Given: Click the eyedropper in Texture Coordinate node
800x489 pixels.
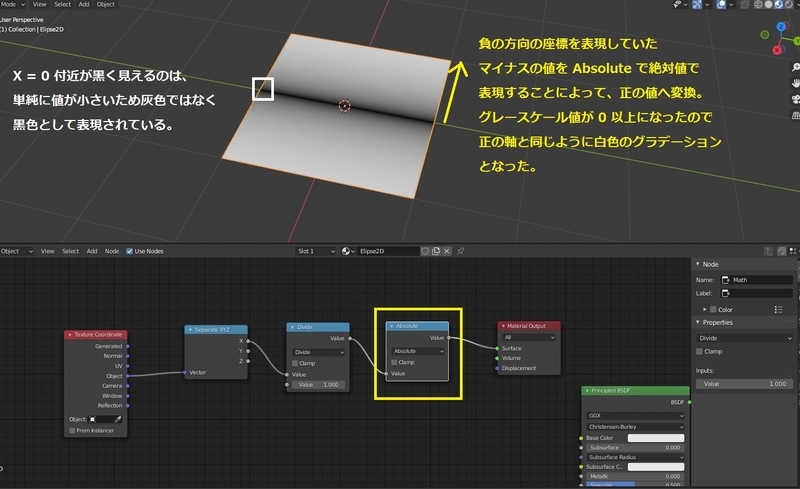Looking at the screenshot, I should click(118, 419).
